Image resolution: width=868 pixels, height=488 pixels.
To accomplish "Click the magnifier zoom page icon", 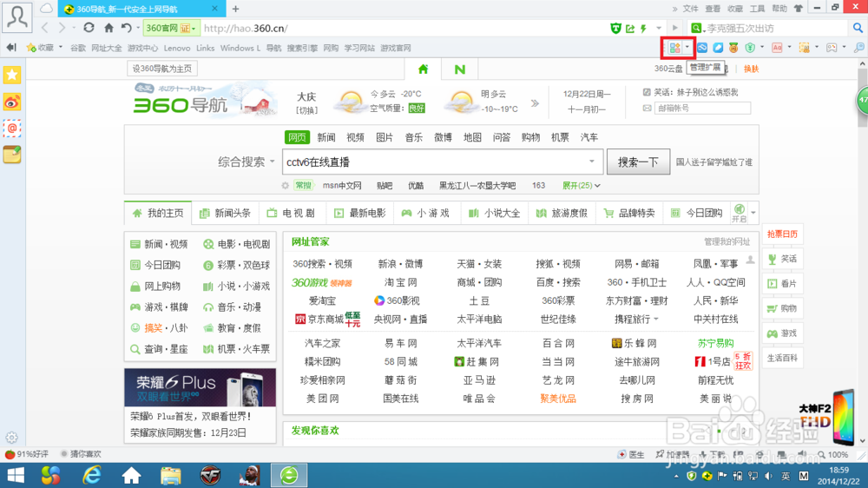I will (858, 48).
